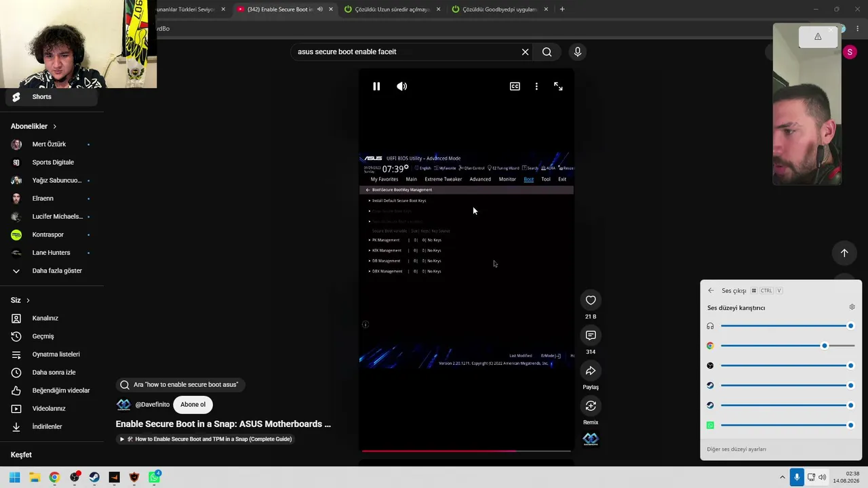Adjust the OBS volume slider
The height and width of the screenshot is (488, 868).
(787, 365)
